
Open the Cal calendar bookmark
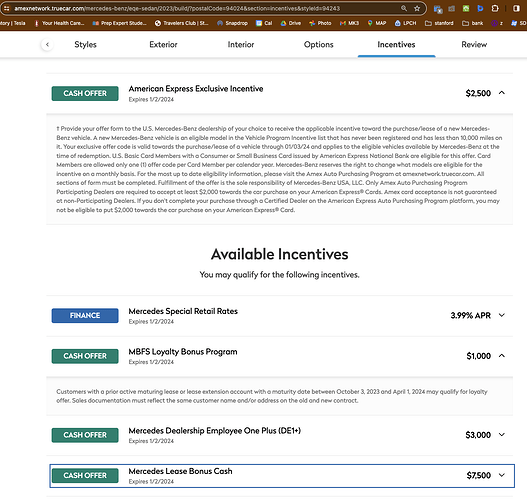coord(264,23)
